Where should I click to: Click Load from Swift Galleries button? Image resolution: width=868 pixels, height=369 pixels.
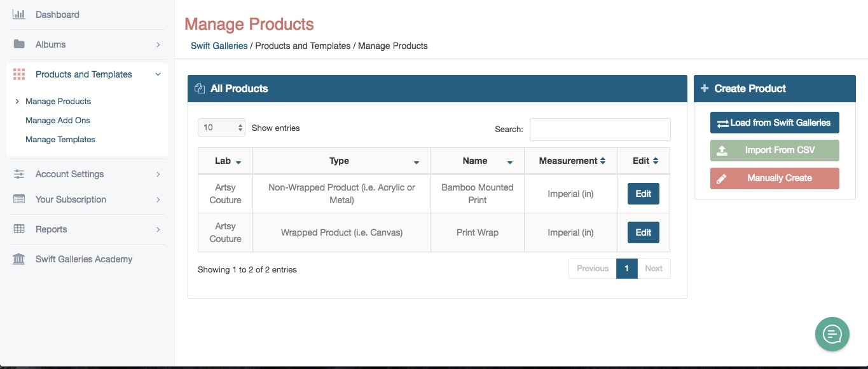pyautogui.click(x=775, y=123)
